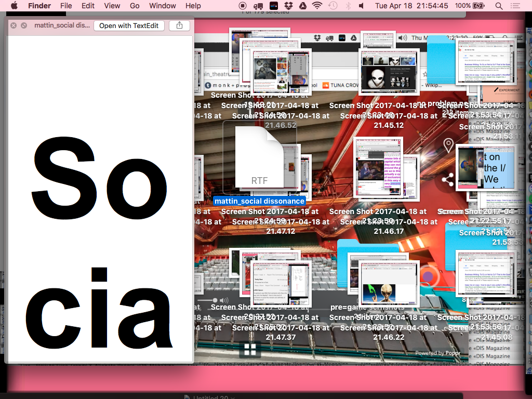
Task: Click the Powered by Poppr link
Action: 437,353
